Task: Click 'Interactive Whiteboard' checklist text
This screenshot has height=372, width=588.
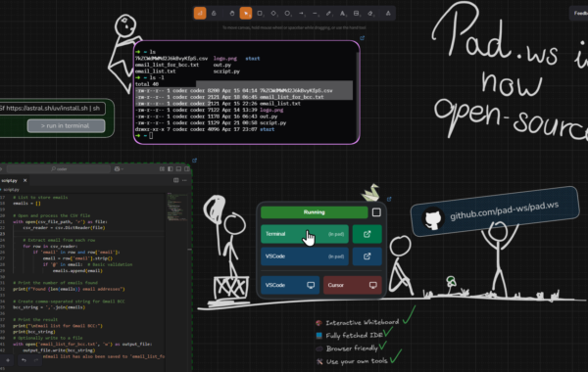Action: pos(363,322)
